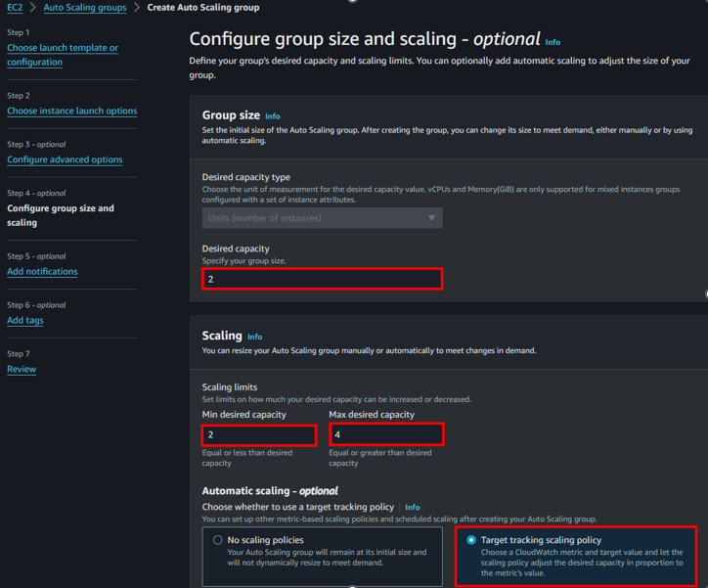Click the Desired capacity input field
The height and width of the screenshot is (588, 708).
pos(322,279)
